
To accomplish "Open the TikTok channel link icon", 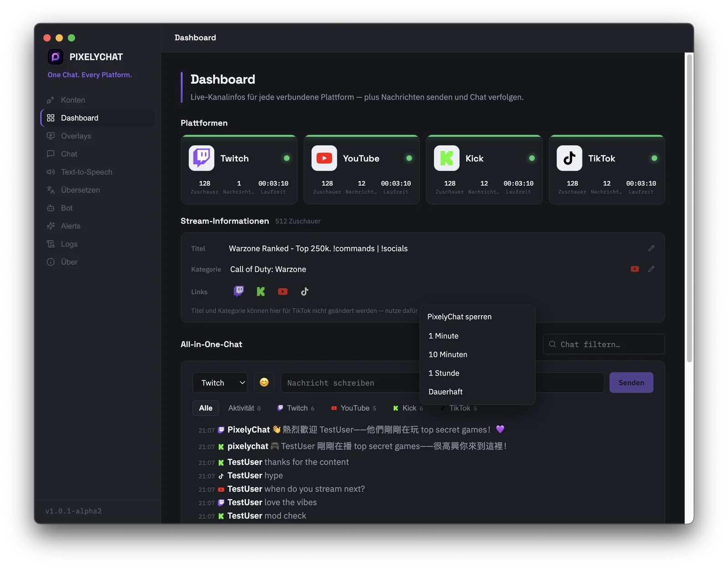I will click(x=305, y=292).
